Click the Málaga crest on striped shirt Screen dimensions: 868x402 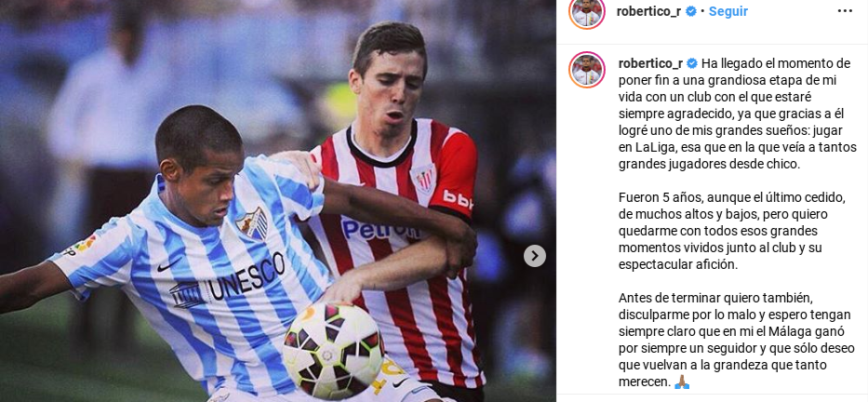coord(252,222)
